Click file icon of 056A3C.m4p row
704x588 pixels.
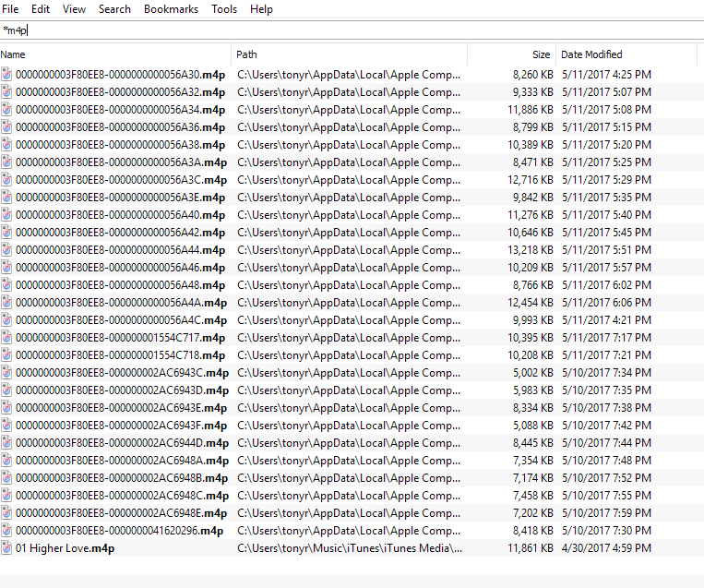point(6,180)
